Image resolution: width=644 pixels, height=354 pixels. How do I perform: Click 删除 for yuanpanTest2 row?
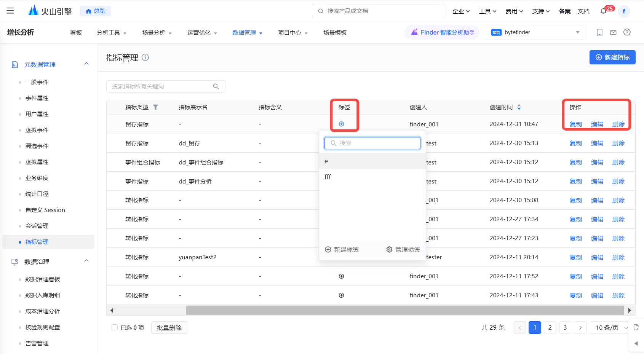click(x=618, y=258)
